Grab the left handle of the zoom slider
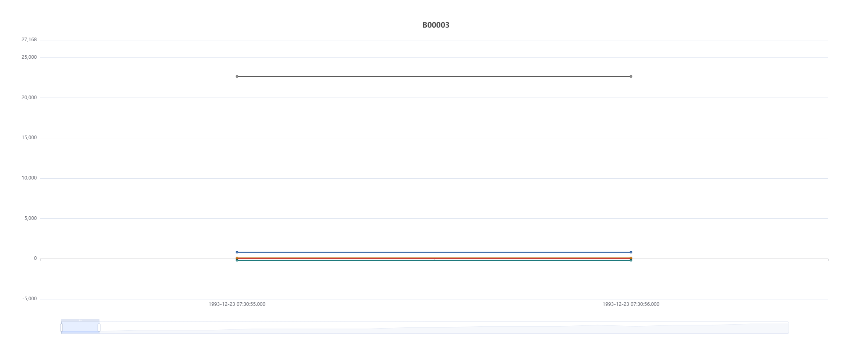The width and height of the screenshot is (868, 339). (x=62, y=328)
